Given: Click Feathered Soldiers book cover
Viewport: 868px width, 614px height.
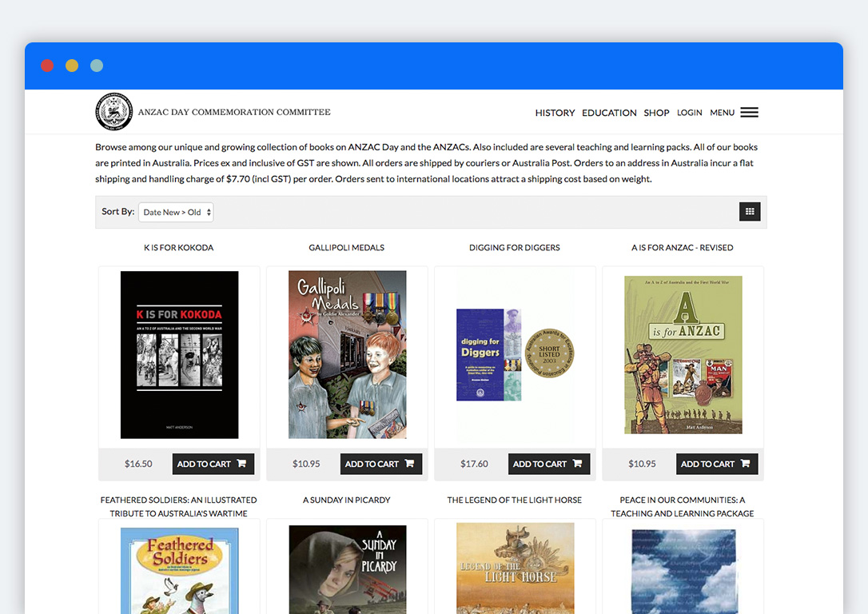Looking at the screenshot, I should point(179,570).
